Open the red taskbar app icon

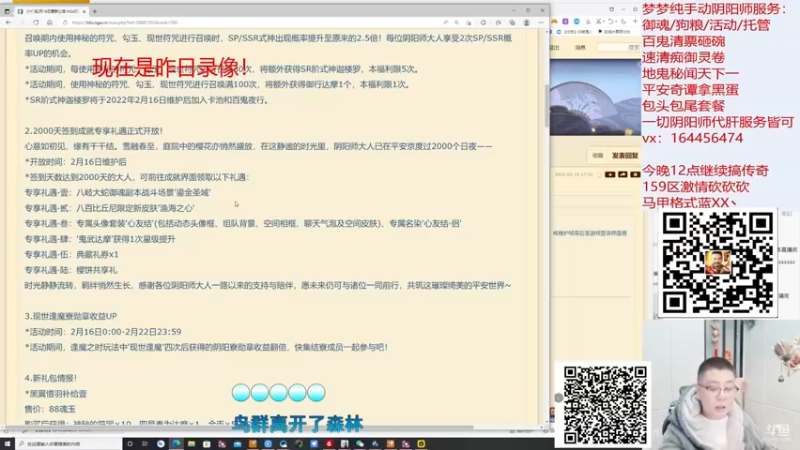point(329,444)
